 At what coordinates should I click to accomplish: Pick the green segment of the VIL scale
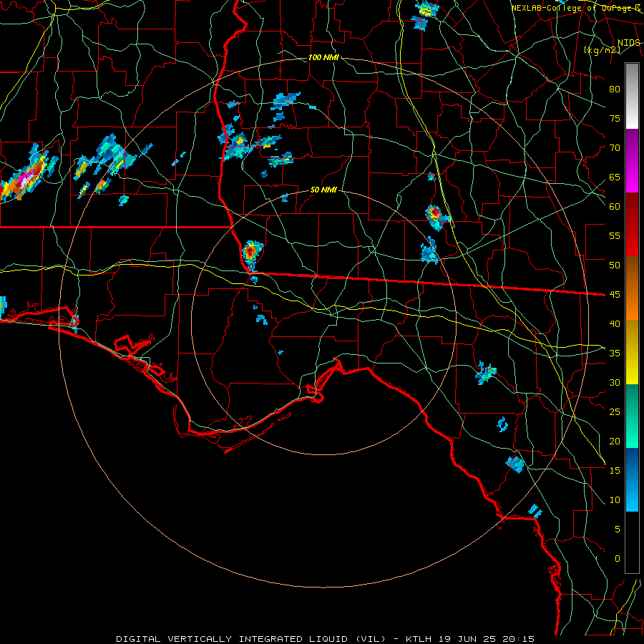click(x=632, y=416)
